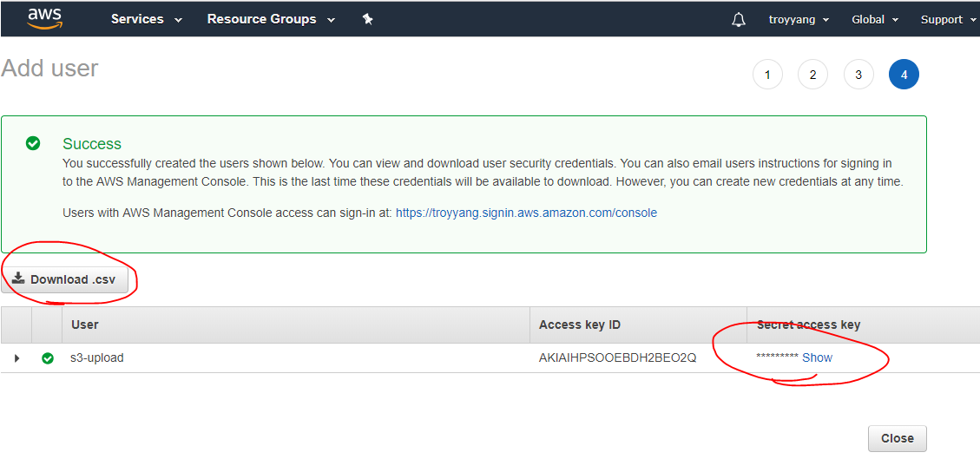Image resolution: width=980 pixels, height=459 pixels.
Task: Select the active step 4 circle
Action: (904, 75)
